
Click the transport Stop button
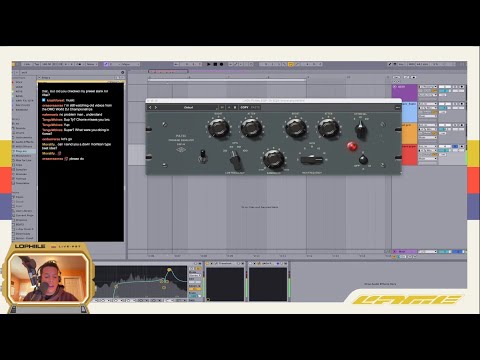215,64
